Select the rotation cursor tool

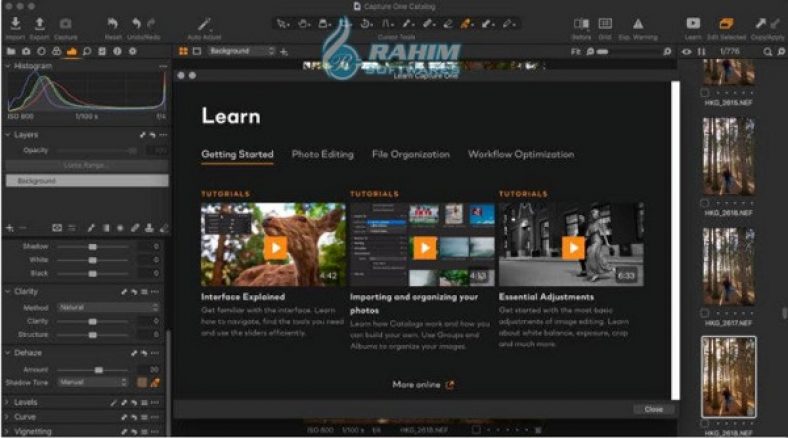click(x=366, y=24)
